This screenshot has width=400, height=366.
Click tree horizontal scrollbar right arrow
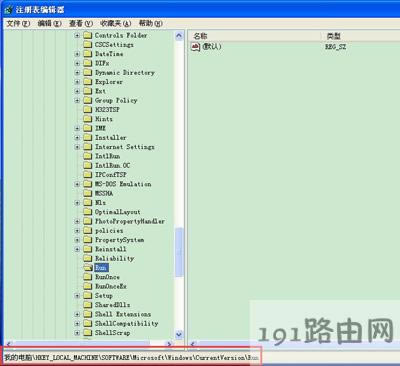click(x=169, y=344)
